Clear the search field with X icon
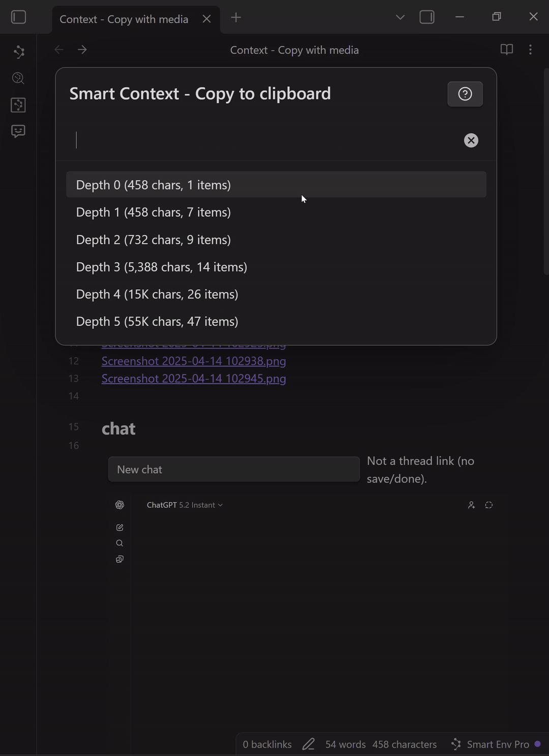Viewport: 549px width, 756px height. [x=471, y=140]
